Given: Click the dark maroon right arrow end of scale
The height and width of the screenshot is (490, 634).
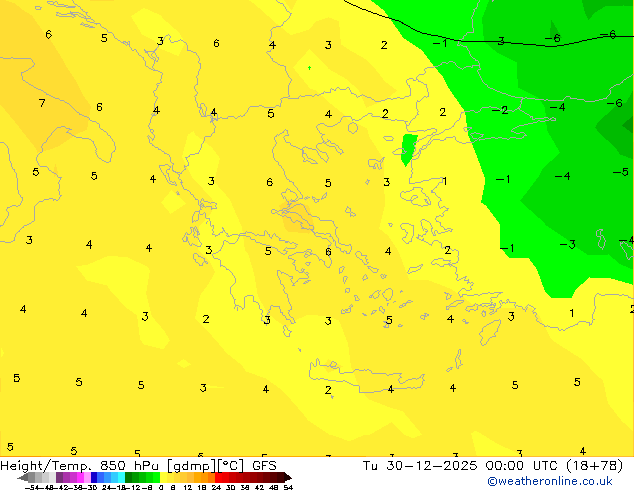Looking at the screenshot, I should (x=288, y=477).
